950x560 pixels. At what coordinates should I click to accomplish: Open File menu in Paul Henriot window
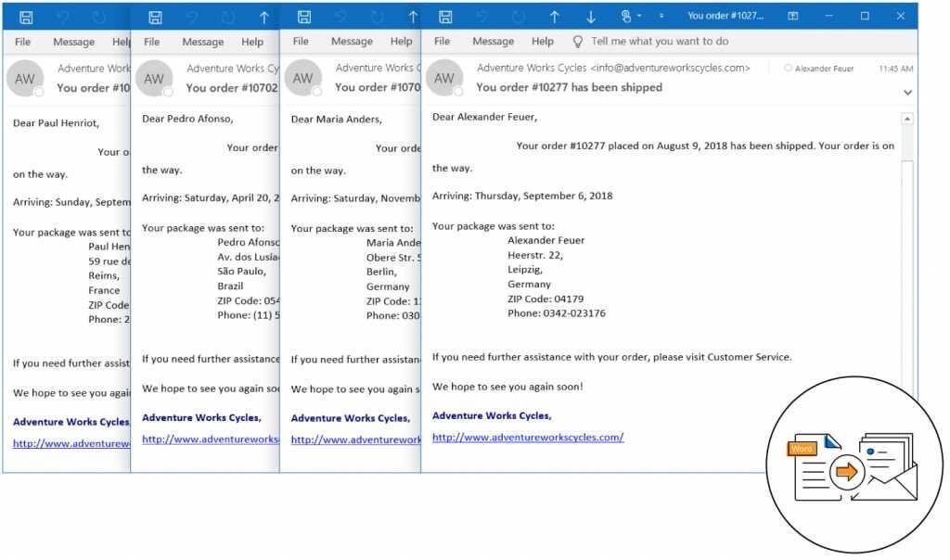click(x=22, y=41)
